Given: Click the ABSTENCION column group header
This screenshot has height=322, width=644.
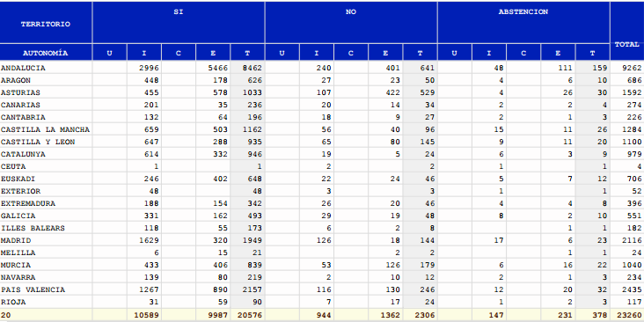Looking at the screenshot, I should coord(523,12).
